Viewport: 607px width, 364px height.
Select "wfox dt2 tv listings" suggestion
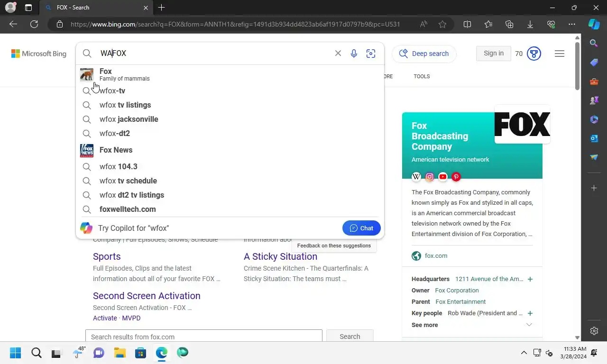230,195
